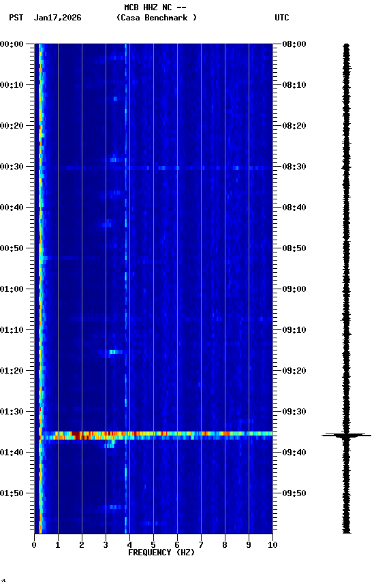Click the 6 Hz frequency tick label
Screen dimensions: 376x588
coord(177,545)
